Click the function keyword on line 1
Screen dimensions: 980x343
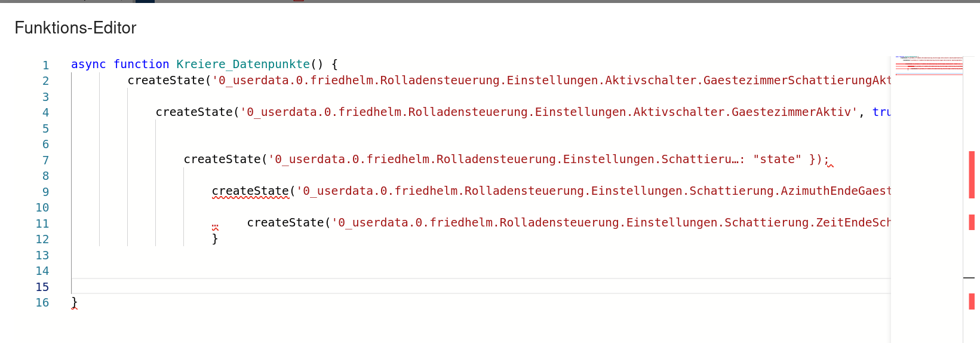click(142, 64)
